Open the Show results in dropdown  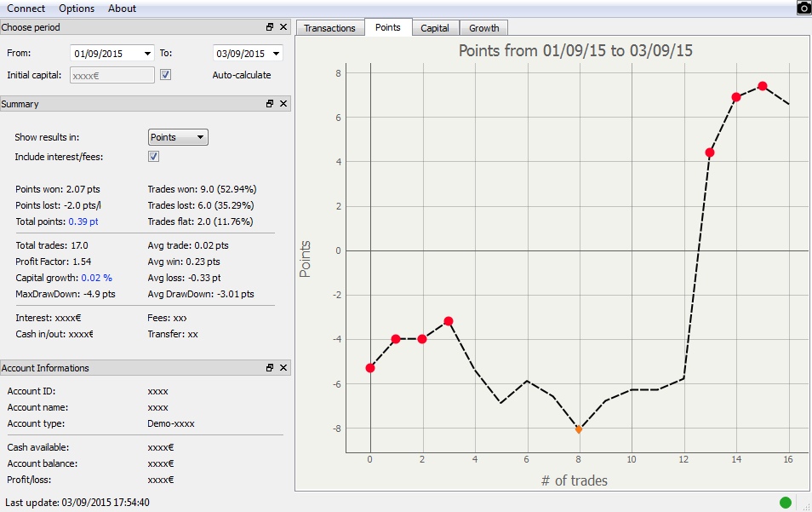(178, 137)
